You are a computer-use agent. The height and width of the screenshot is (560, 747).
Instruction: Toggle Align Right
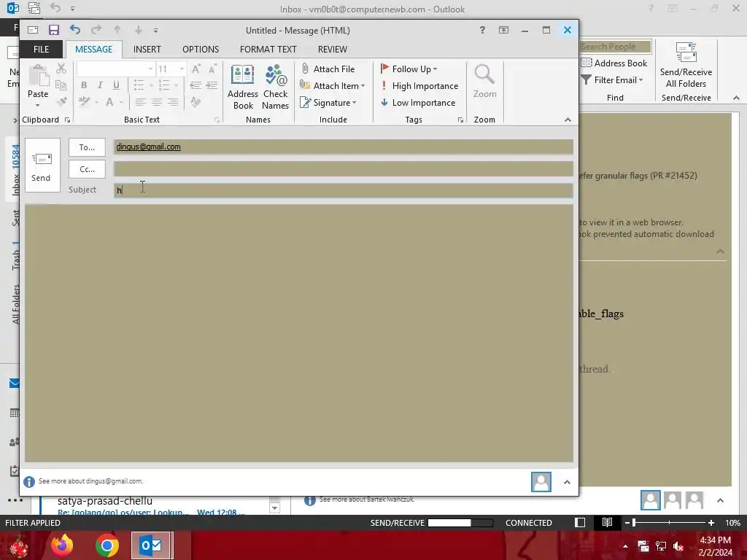point(173,102)
